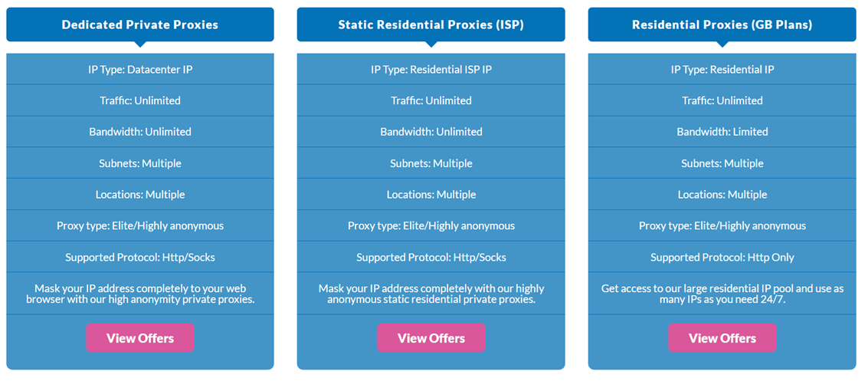Click the IP Type: Residential ISP IP row
Screen dimensions: 868x381
point(431,70)
